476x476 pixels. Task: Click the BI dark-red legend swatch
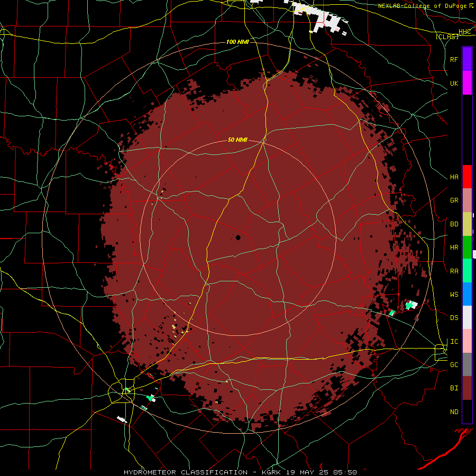pyautogui.click(x=467, y=388)
